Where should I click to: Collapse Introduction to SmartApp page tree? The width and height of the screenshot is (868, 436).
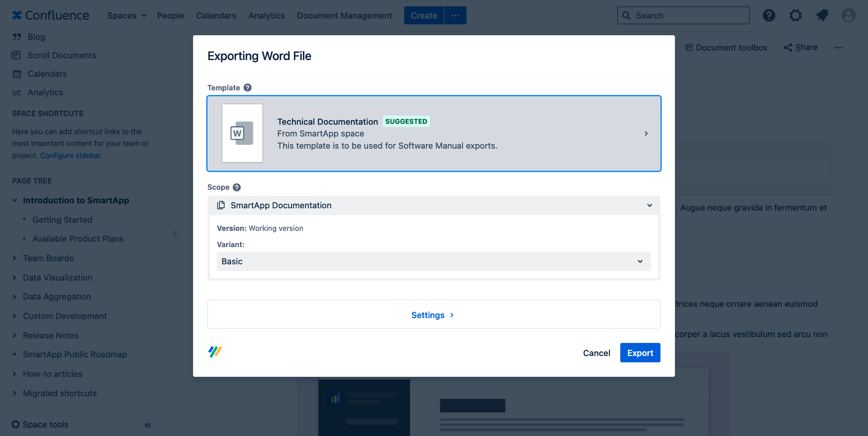14,201
